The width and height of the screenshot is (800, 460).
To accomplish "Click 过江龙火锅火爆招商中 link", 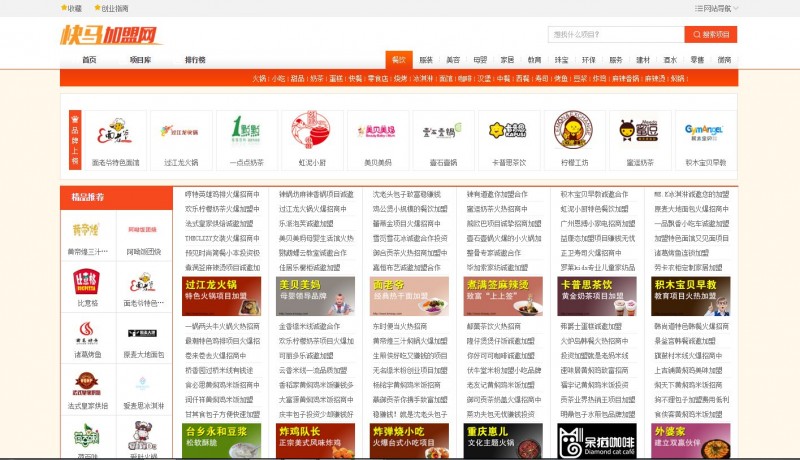I will click(312, 209).
